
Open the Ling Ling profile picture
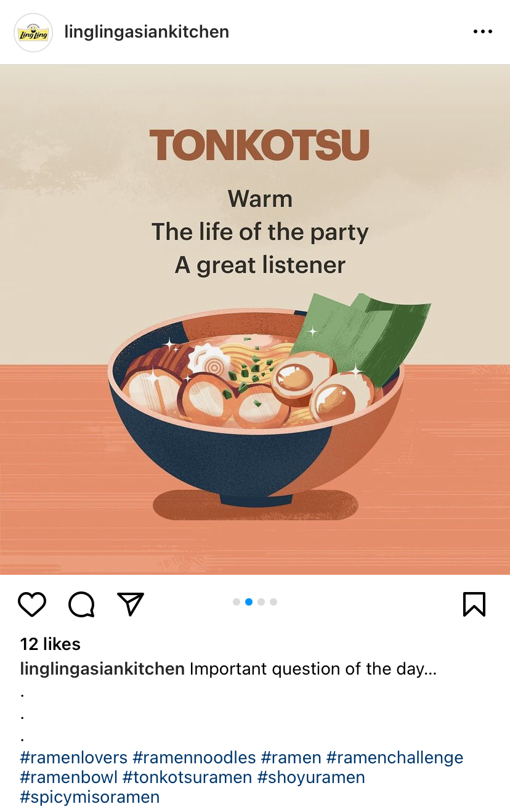(33, 32)
